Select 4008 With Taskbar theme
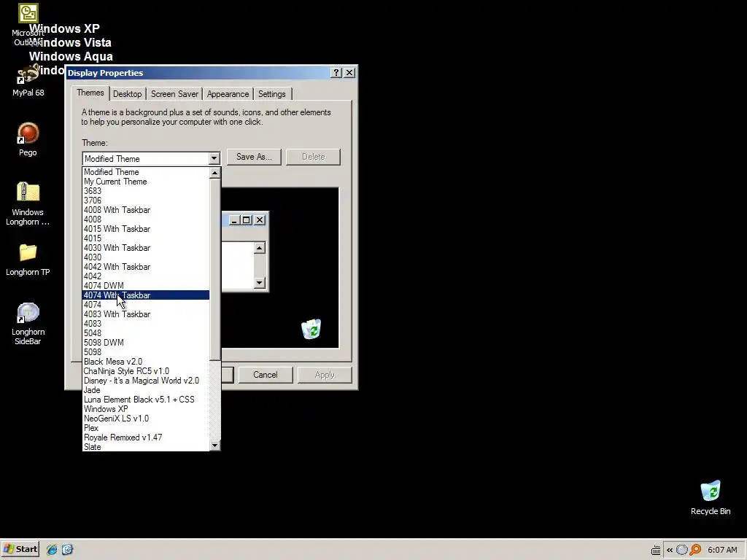747x560 pixels. 146,210
